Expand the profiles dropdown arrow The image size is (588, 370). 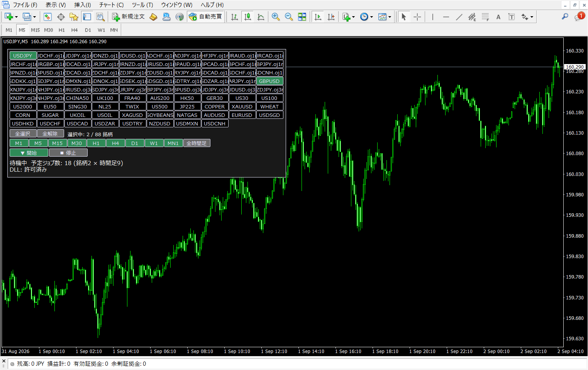coord(34,17)
